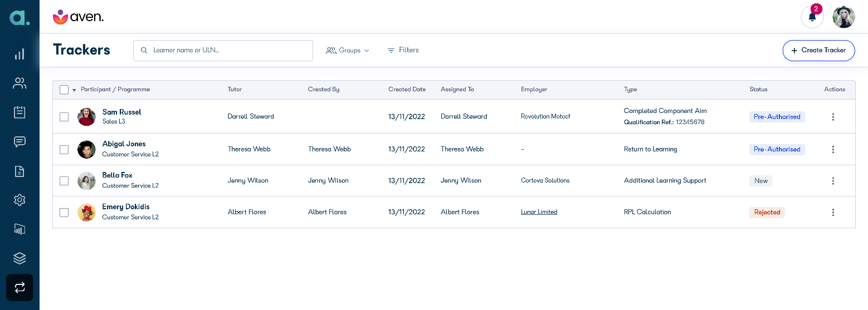This screenshot has height=310, width=868.
Task: Sort by the Created Date column header
Action: [x=407, y=90]
